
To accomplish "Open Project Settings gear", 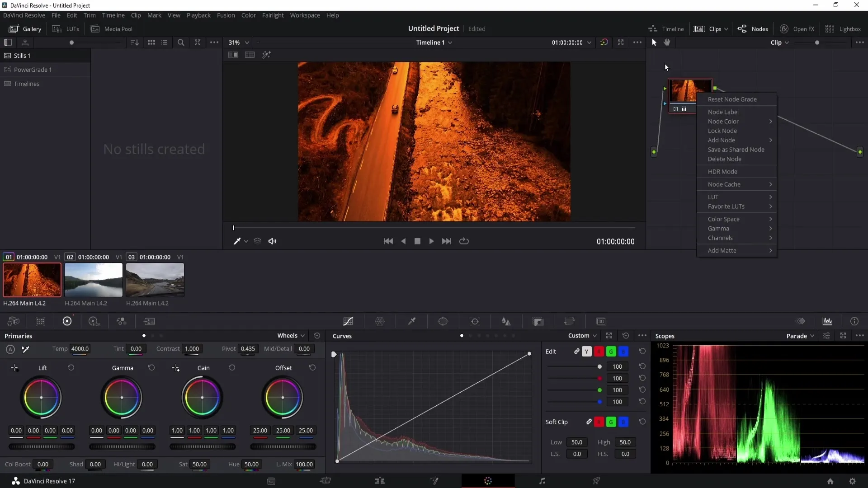I will [852, 481].
